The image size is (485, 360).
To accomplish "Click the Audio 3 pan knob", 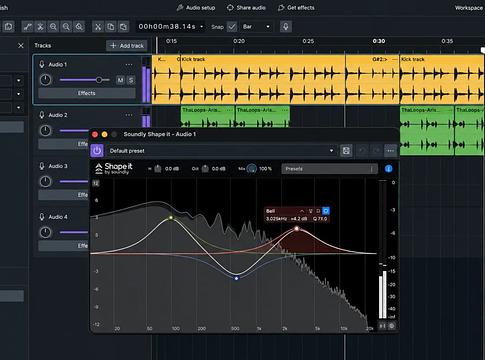I will click(45, 181).
